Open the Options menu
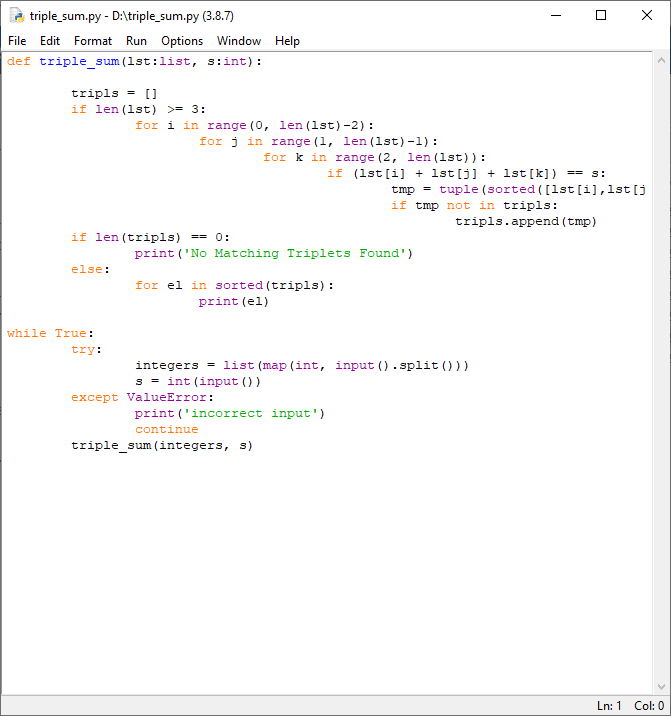The height and width of the screenshot is (716, 671). coord(182,41)
